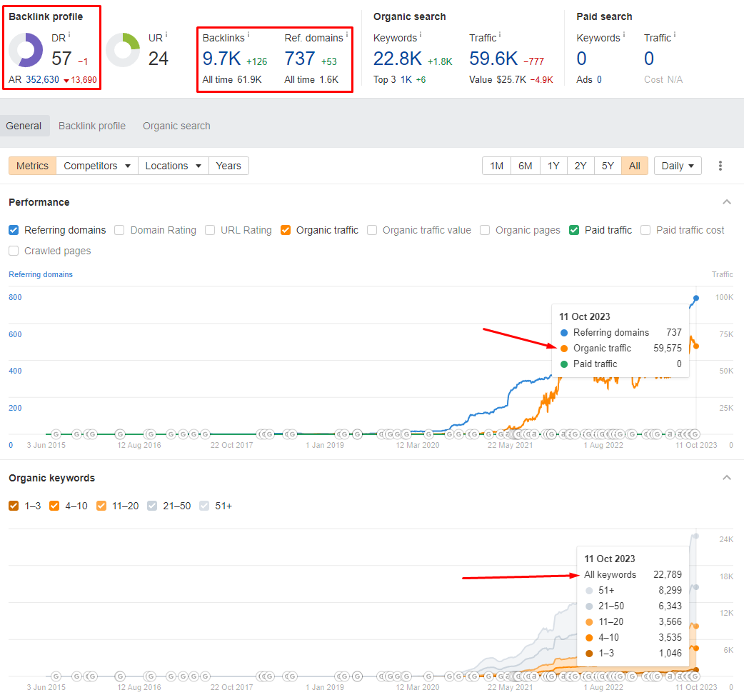Click the UR donut chart
Screen dimensions: 744x700
122,50
